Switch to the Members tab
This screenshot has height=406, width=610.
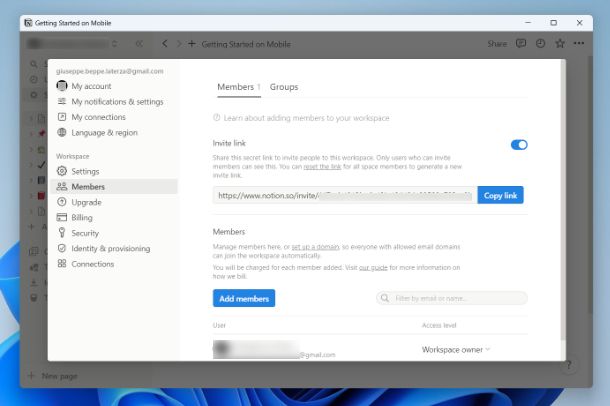tap(239, 87)
